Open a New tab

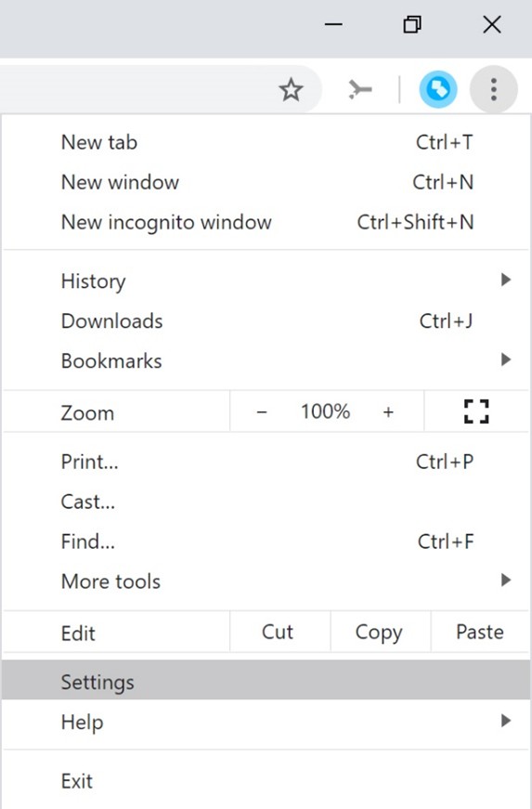(266, 142)
